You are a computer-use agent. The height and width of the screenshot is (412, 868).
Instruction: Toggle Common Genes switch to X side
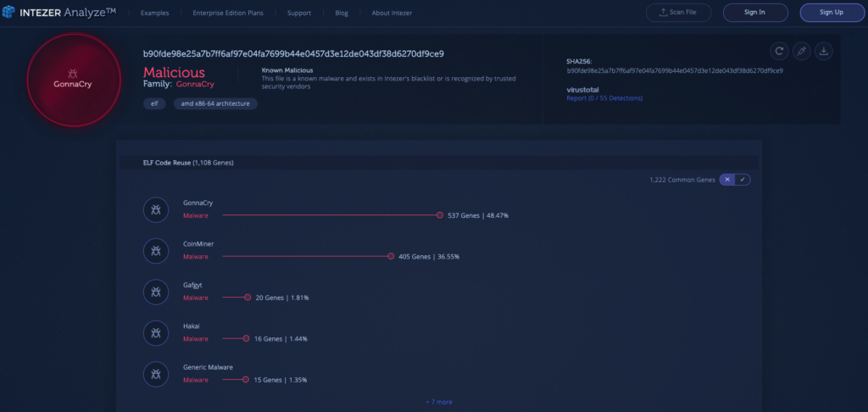tap(727, 180)
